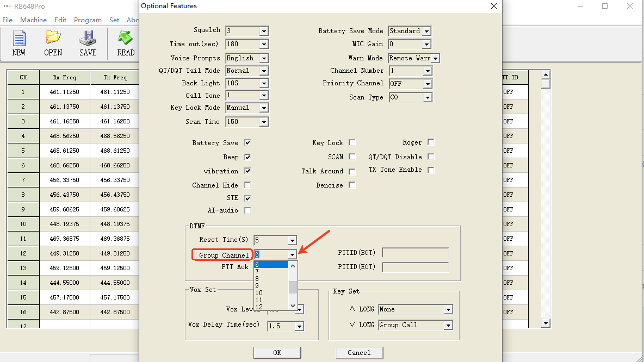644x362 pixels.
Task: Enable the Key Lock checkbox
Action: (352, 143)
